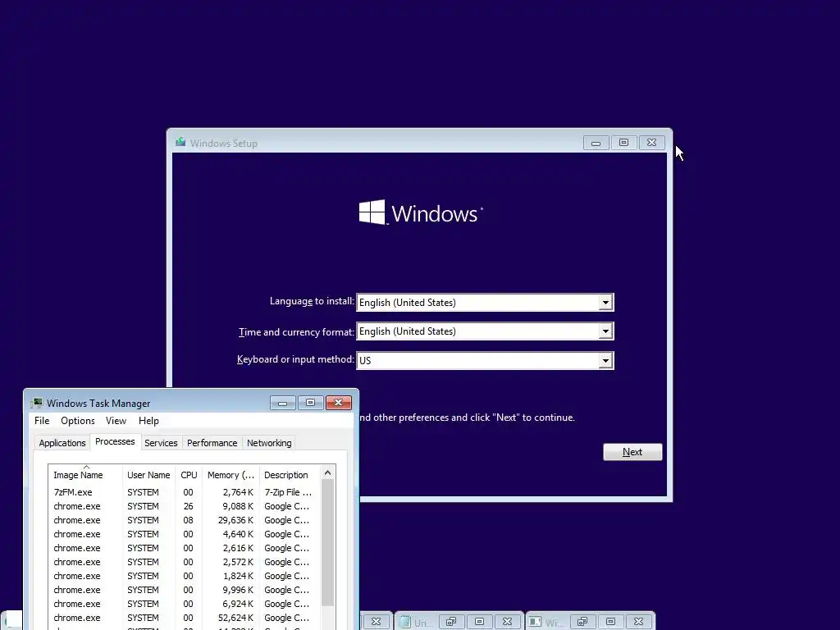Select chrome.exe process using 4,640 K
840x630 pixels.
click(x=185, y=533)
